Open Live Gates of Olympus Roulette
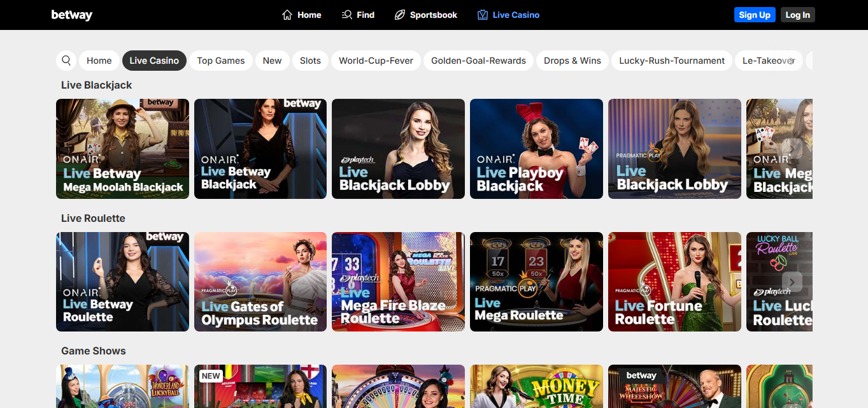 [260, 282]
